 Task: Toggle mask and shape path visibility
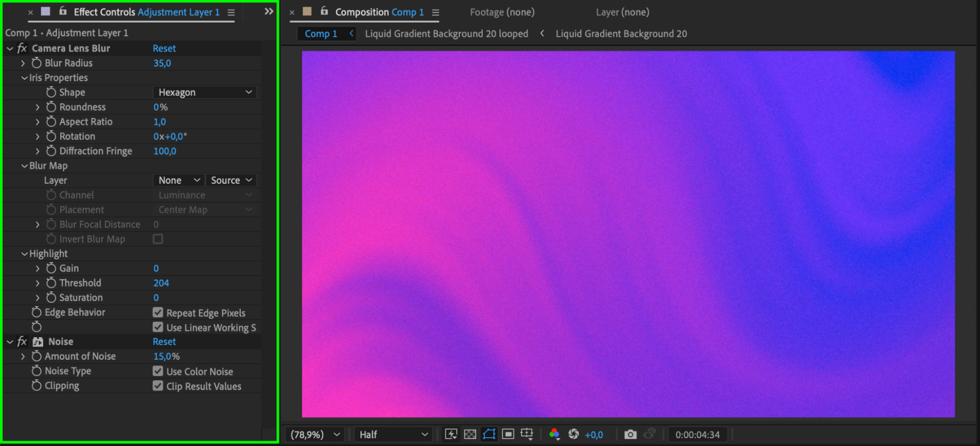click(x=489, y=434)
